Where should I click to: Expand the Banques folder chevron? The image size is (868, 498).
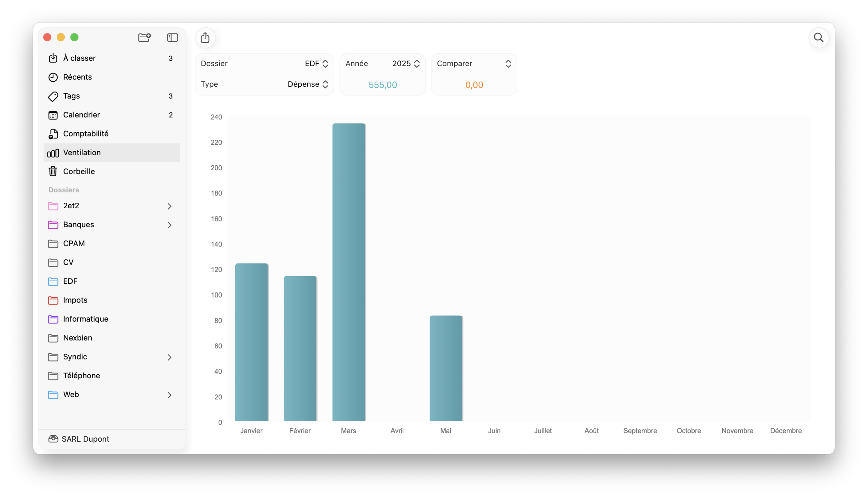[169, 225]
